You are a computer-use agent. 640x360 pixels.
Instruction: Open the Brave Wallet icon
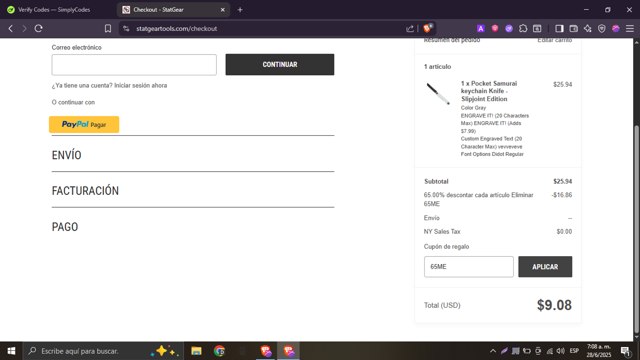click(573, 29)
